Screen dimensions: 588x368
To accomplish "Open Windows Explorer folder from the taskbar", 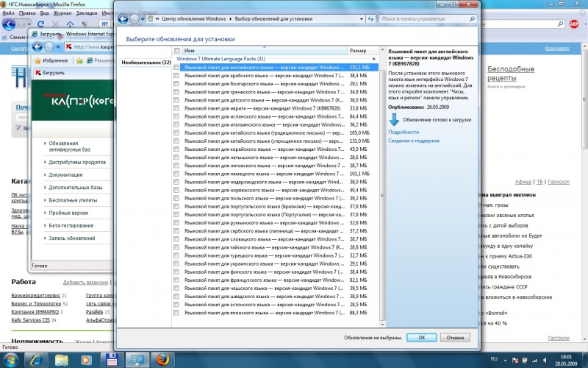I will 62,360.
